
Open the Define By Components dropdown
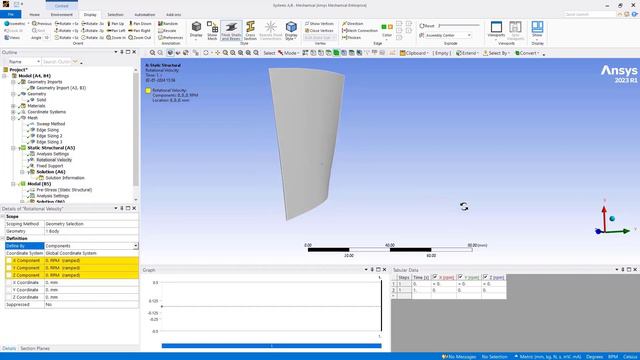click(136, 246)
